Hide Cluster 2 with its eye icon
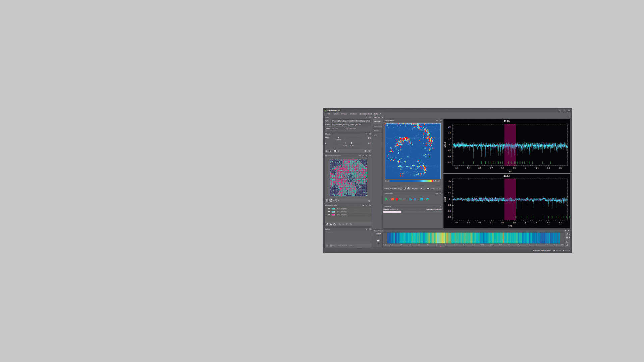Screen dimensions: 644x362 tap(329, 212)
